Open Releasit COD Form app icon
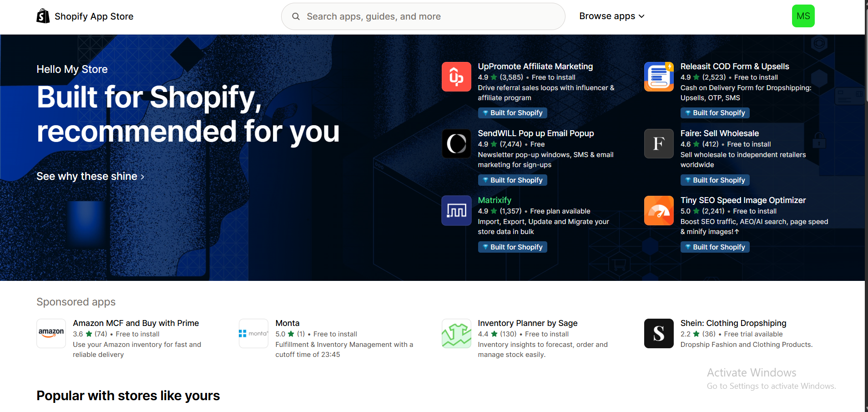Image resolution: width=868 pixels, height=412 pixels. point(659,76)
